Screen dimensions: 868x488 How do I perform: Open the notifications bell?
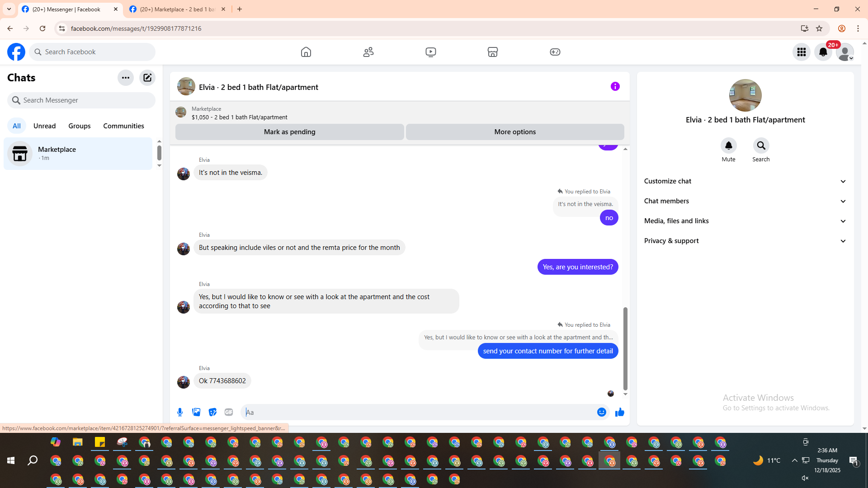click(x=823, y=52)
